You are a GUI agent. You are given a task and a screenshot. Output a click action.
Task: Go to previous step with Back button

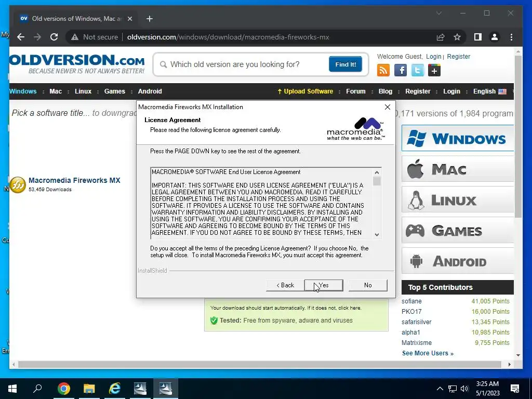coord(285,285)
